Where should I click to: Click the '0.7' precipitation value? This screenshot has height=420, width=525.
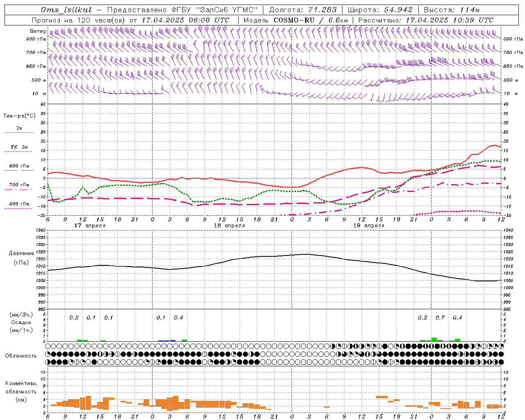point(440,318)
